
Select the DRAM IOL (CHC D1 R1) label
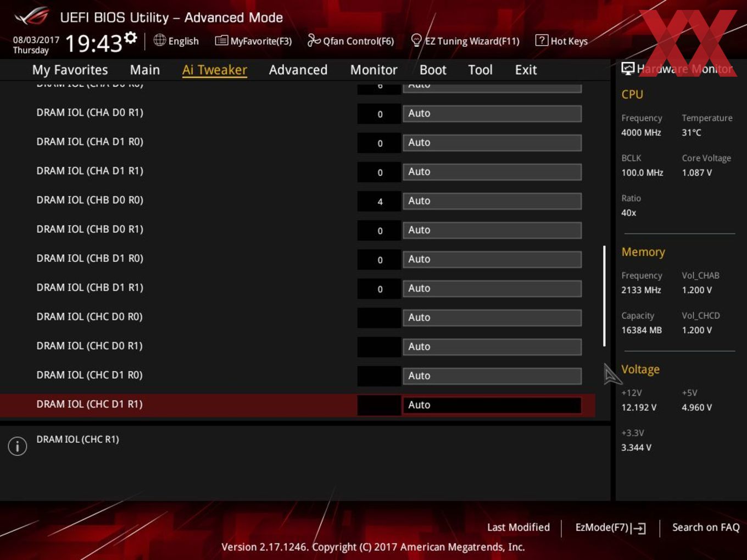coord(90,404)
